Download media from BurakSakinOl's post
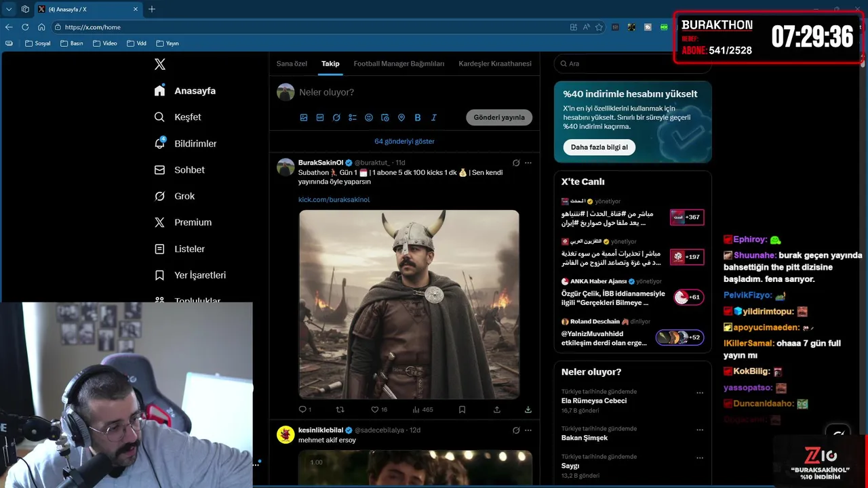This screenshot has height=488, width=868. (x=528, y=409)
